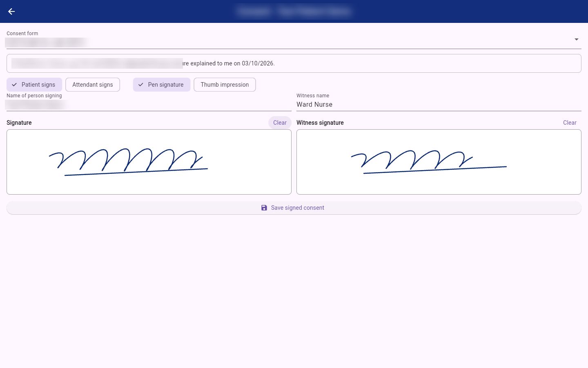The height and width of the screenshot is (368, 588).
Task: Open the Consent form dropdown
Action: click(294, 40)
